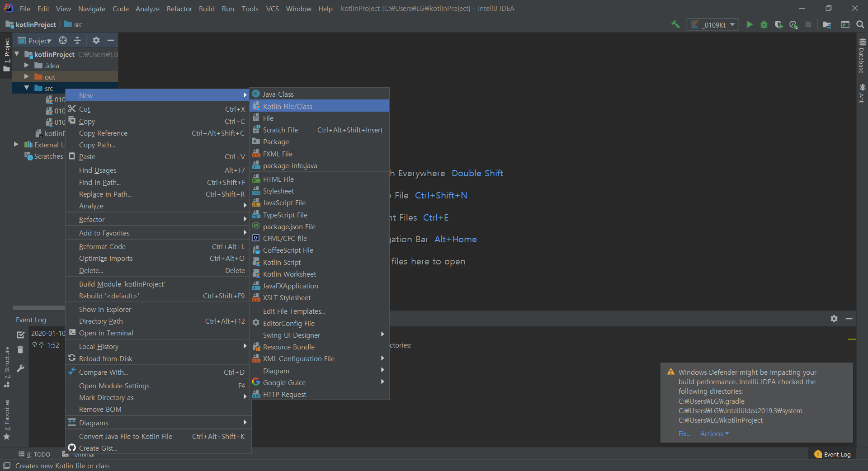Open the Project view mode dropdown

(35, 41)
